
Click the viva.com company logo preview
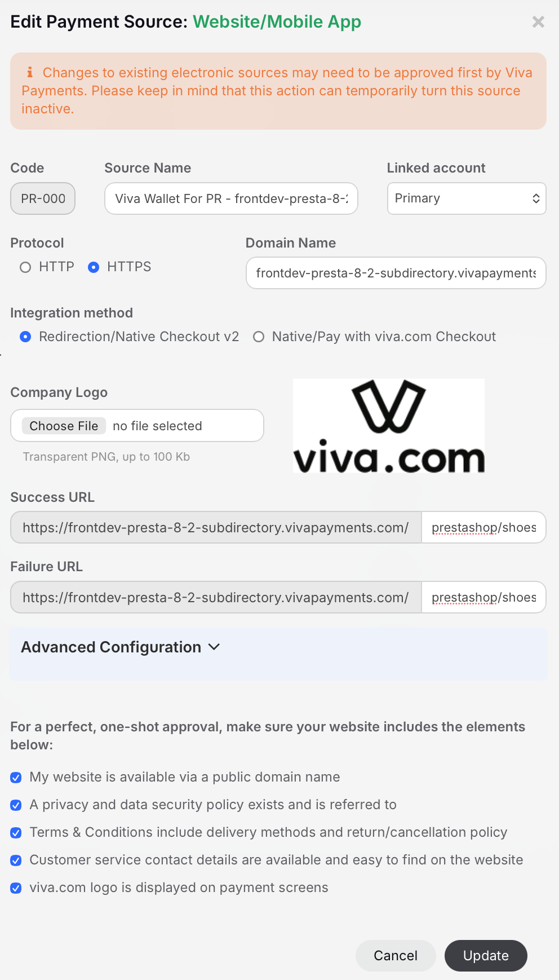coord(389,426)
